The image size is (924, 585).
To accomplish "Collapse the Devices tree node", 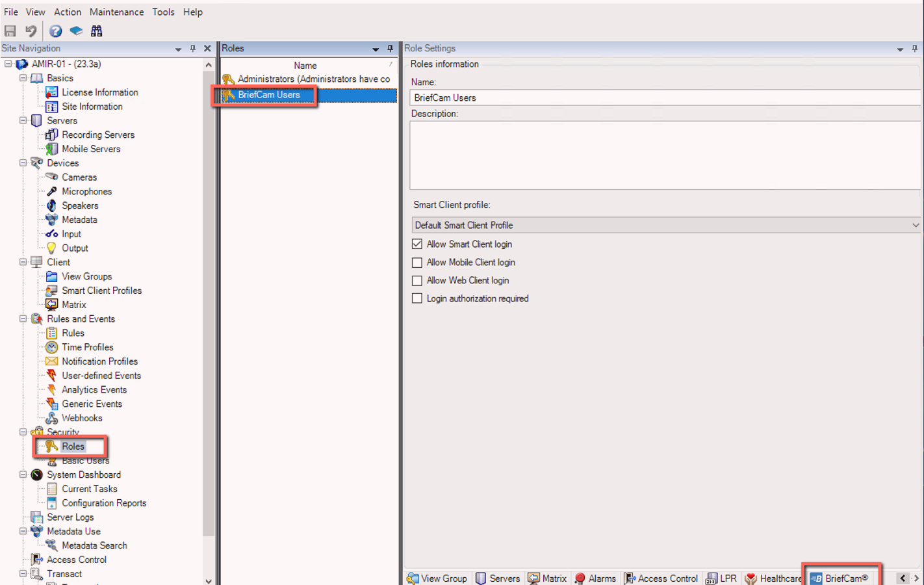I will (23, 163).
